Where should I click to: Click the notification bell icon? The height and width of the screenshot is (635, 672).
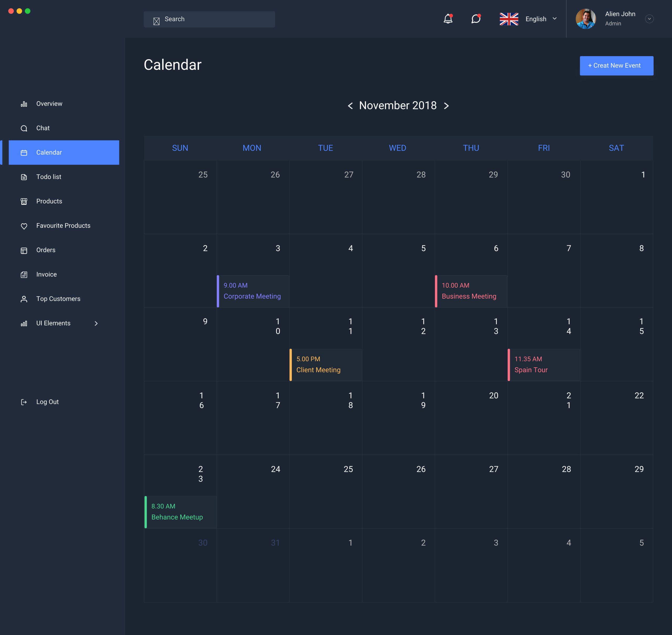click(448, 19)
